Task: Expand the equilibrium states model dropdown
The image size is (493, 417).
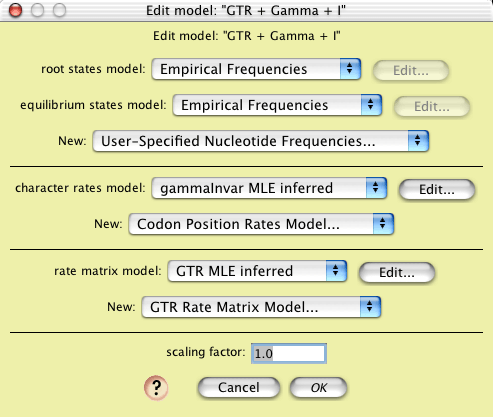Action: pos(277,105)
